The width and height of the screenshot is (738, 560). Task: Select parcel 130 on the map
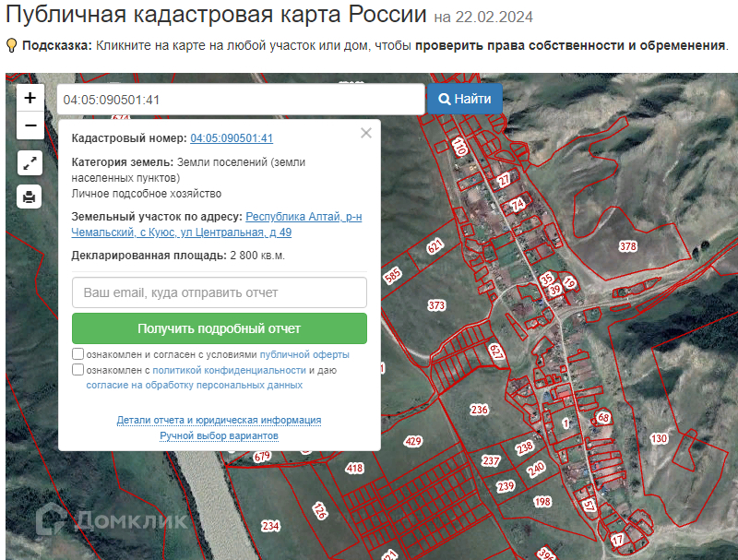pos(658,438)
